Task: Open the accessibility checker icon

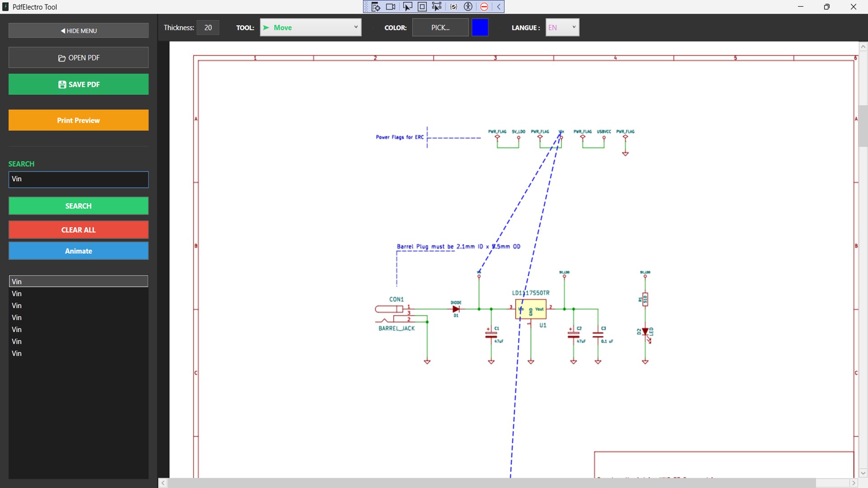Action: pos(468,7)
